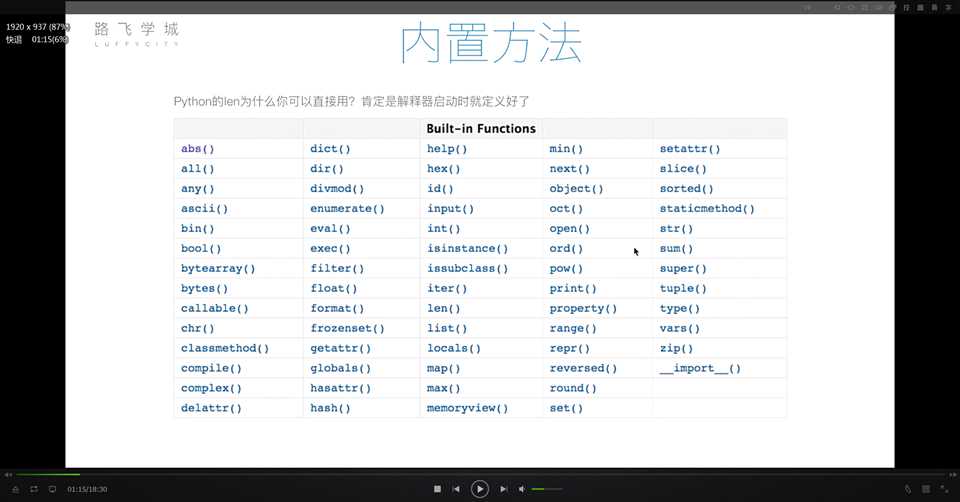
Task: Toggle the loop playback icon
Action: tap(34, 489)
